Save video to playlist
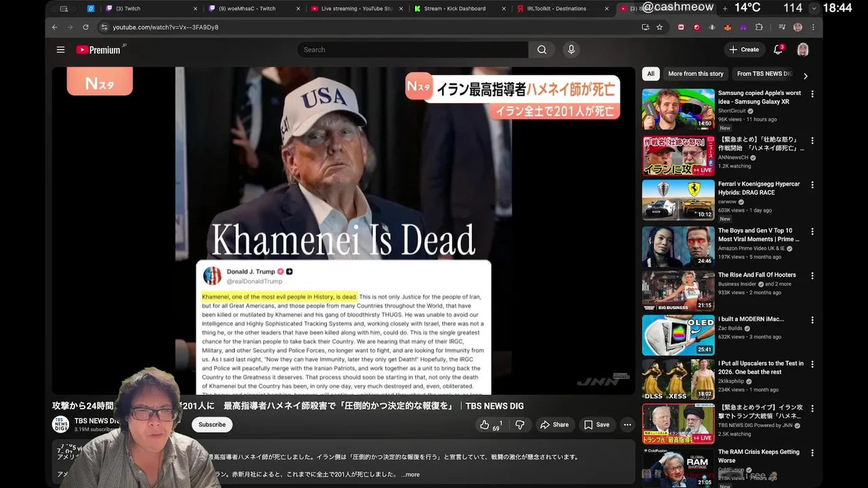Image resolution: width=868 pixels, height=488 pixels. [597, 425]
